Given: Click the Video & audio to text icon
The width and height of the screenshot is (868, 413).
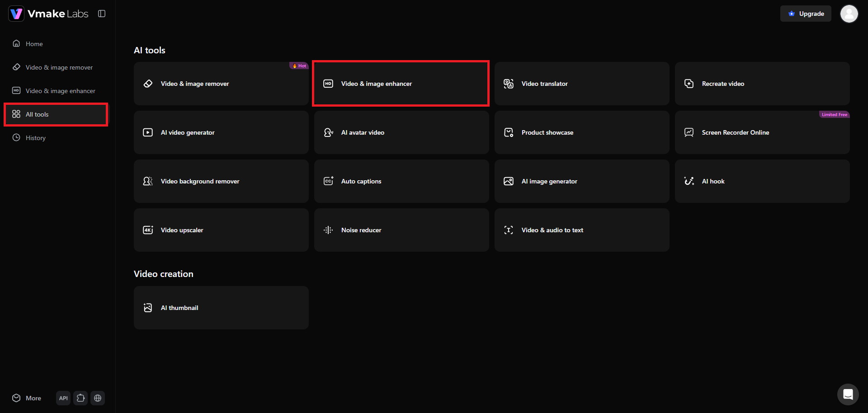Looking at the screenshot, I should [509, 230].
